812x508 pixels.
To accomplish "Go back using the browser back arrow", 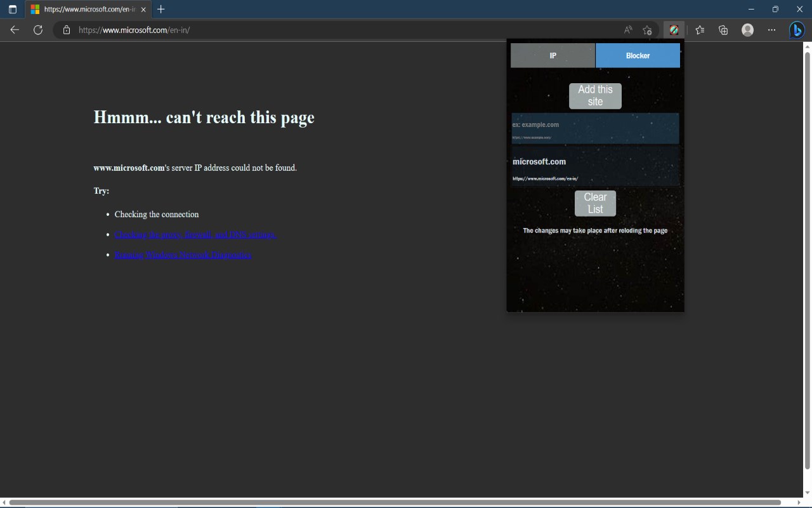I will 15,30.
